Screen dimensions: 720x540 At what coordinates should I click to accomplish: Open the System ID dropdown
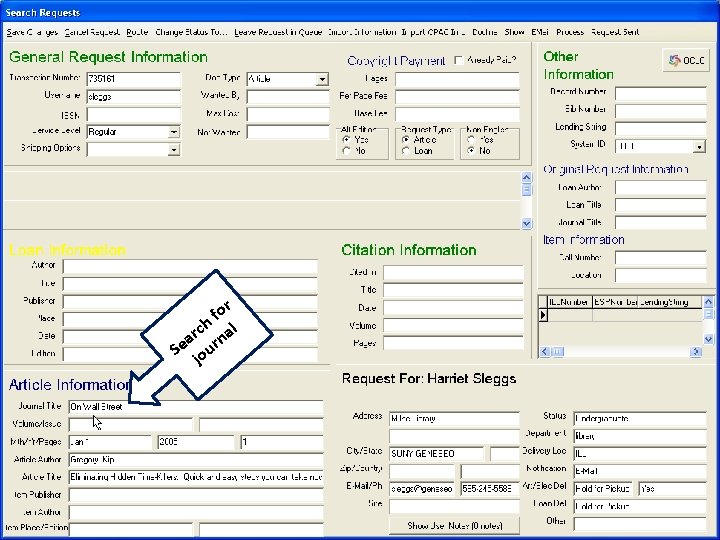(699, 147)
